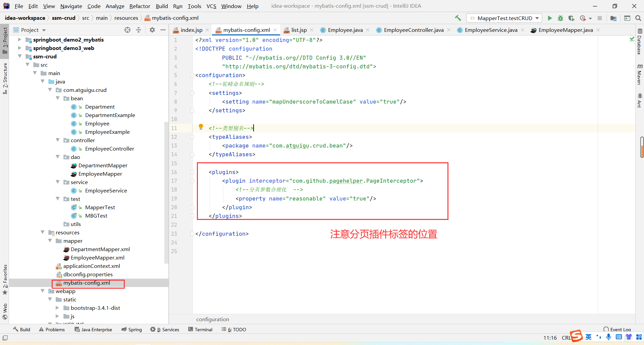Open the VCS menu
The width and height of the screenshot is (644, 345).
point(211,6)
